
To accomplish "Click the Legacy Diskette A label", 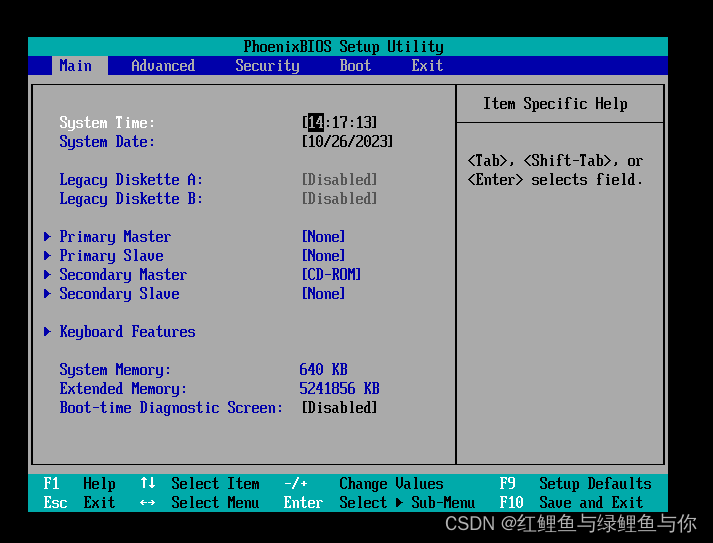I will 131,180.
